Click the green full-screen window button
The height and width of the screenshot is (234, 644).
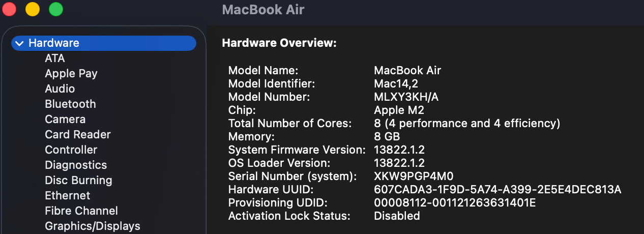coord(56,9)
